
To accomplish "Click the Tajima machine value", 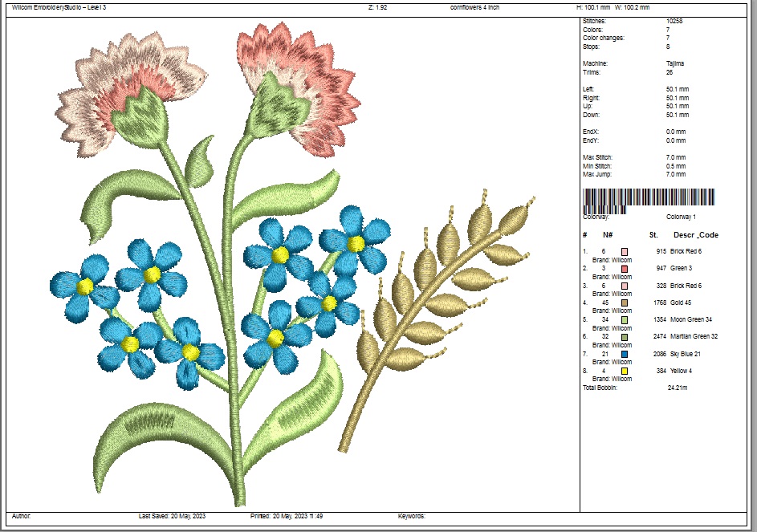I will 675,63.
